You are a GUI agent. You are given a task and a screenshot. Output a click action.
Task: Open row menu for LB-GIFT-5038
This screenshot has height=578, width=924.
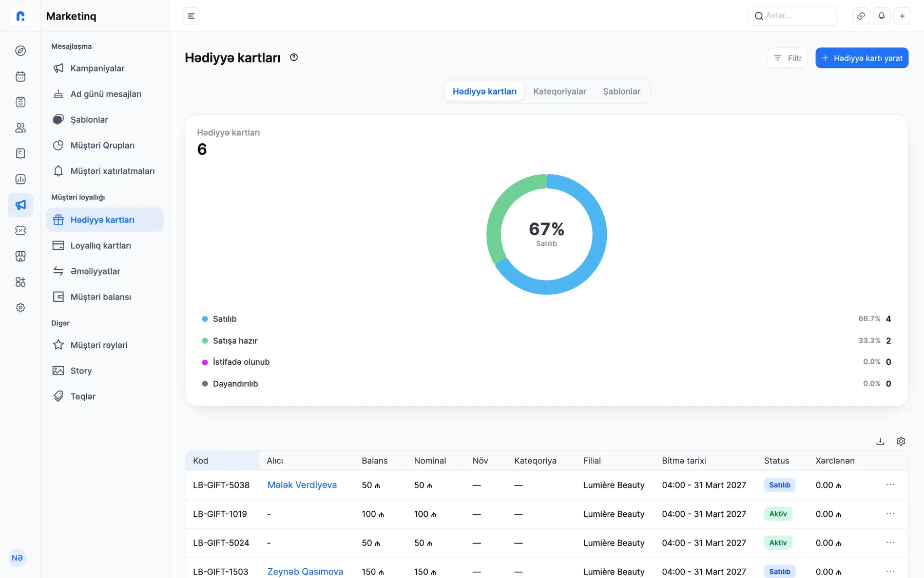[x=890, y=484]
